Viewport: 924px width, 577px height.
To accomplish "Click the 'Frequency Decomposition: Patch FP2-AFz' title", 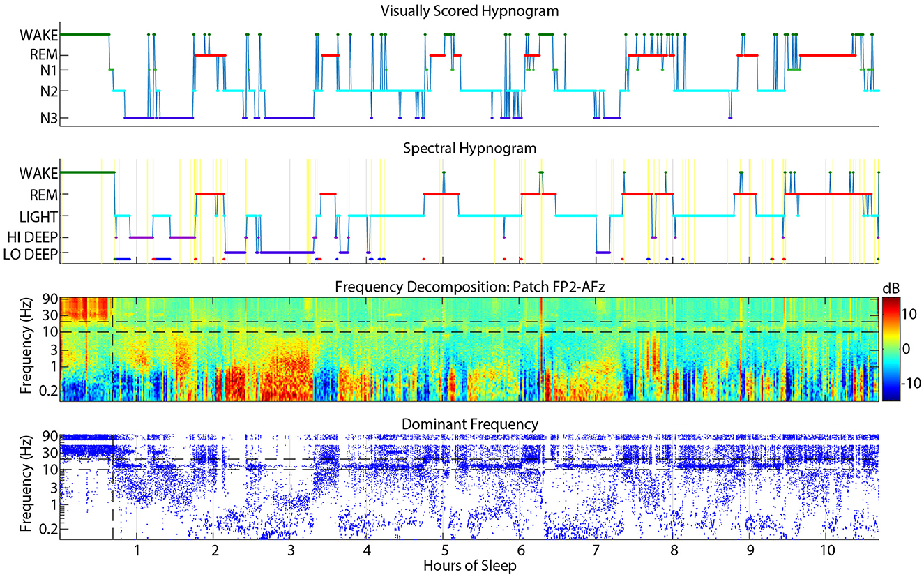I will pos(469,286).
